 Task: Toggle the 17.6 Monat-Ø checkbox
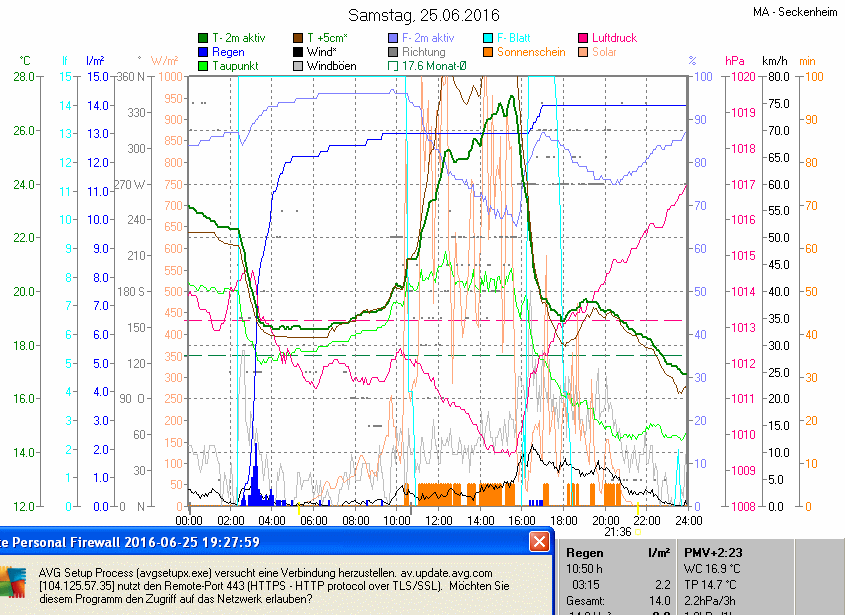[x=393, y=66]
